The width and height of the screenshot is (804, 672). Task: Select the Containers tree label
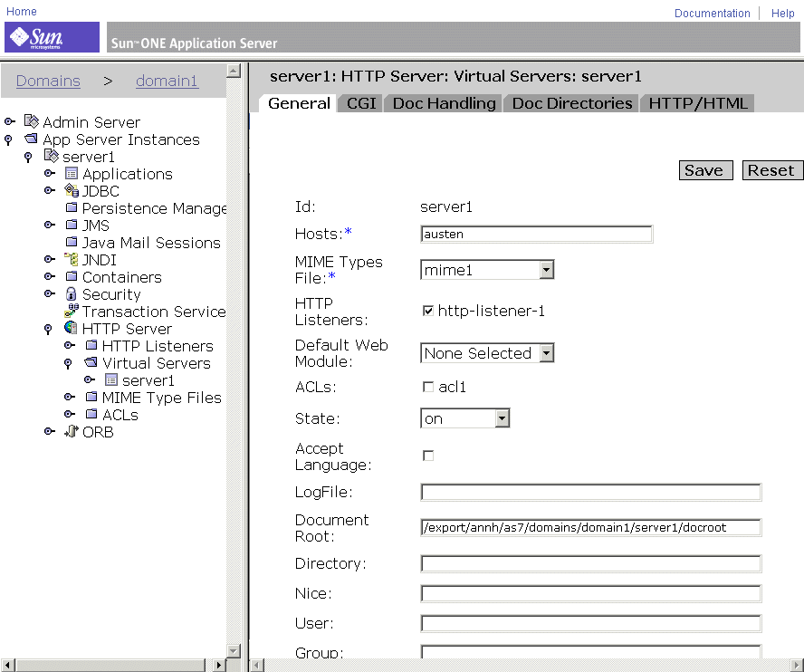(122, 277)
